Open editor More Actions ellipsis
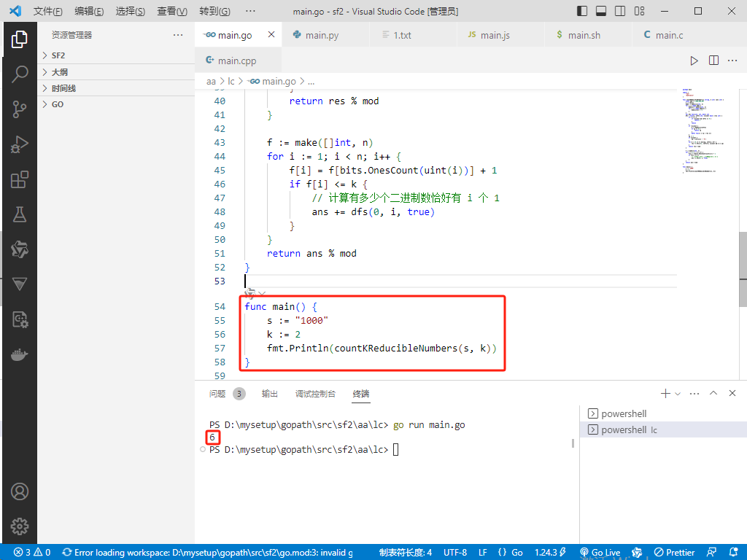Image resolution: width=747 pixels, height=560 pixels. point(732,61)
